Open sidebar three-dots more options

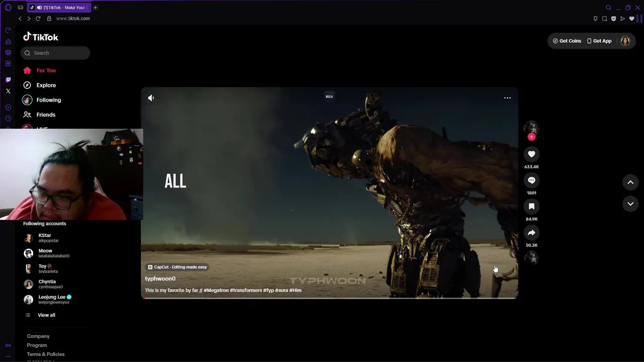click(x=8, y=356)
